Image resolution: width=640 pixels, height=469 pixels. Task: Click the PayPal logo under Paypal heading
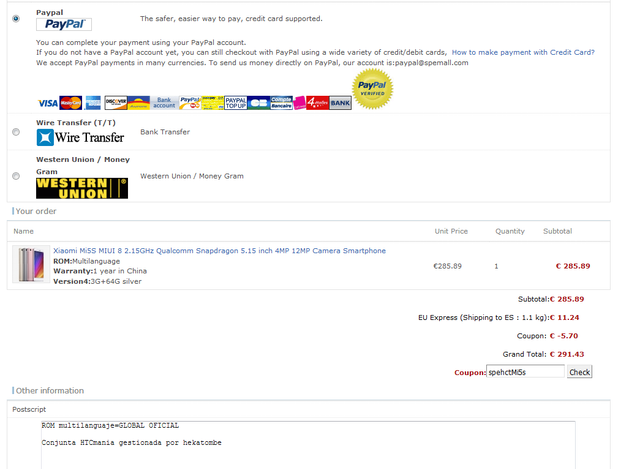click(x=64, y=24)
